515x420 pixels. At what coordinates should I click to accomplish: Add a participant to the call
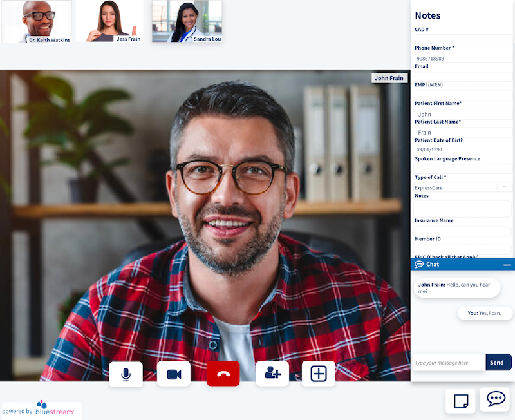[272, 374]
